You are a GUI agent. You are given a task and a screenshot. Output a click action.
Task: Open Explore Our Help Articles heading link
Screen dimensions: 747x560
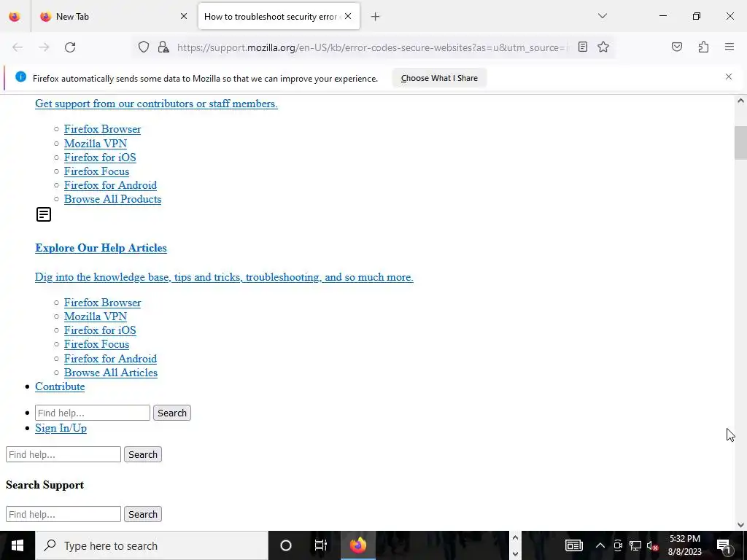point(101,248)
